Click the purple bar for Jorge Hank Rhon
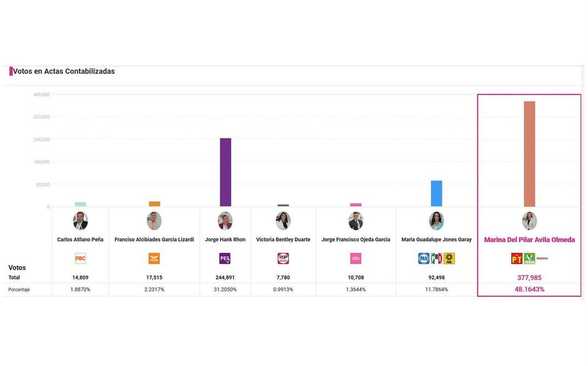Image resolution: width=588 pixels, height=366 pixels. click(225, 173)
